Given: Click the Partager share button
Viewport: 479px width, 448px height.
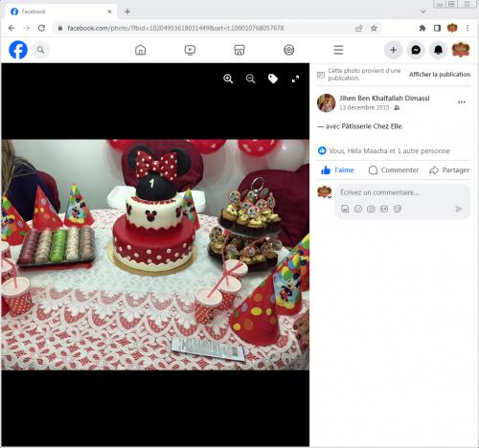Looking at the screenshot, I should click(449, 170).
